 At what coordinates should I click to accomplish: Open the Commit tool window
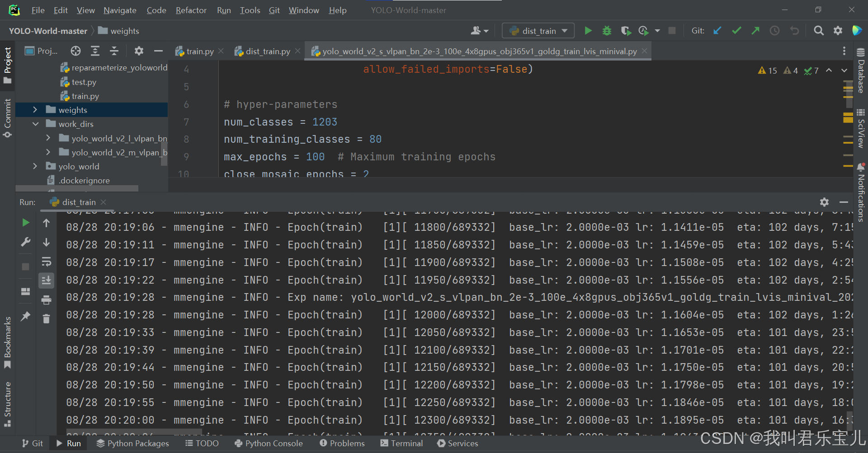pos(7,118)
